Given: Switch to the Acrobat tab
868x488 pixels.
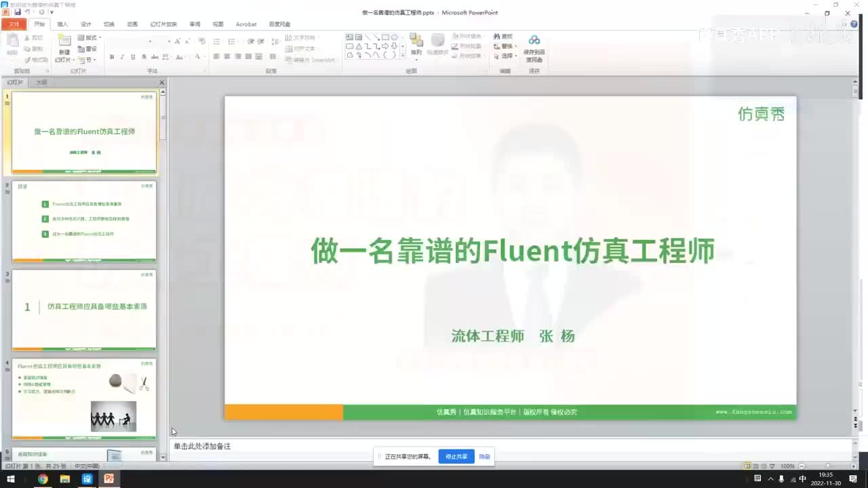Looking at the screenshot, I should [x=246, y=24].
